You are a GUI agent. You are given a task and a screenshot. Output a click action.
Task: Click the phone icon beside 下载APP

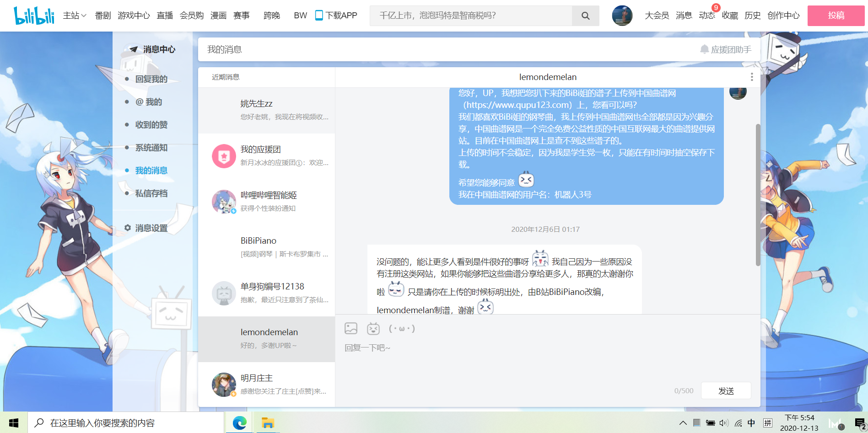tap(319, 16)
